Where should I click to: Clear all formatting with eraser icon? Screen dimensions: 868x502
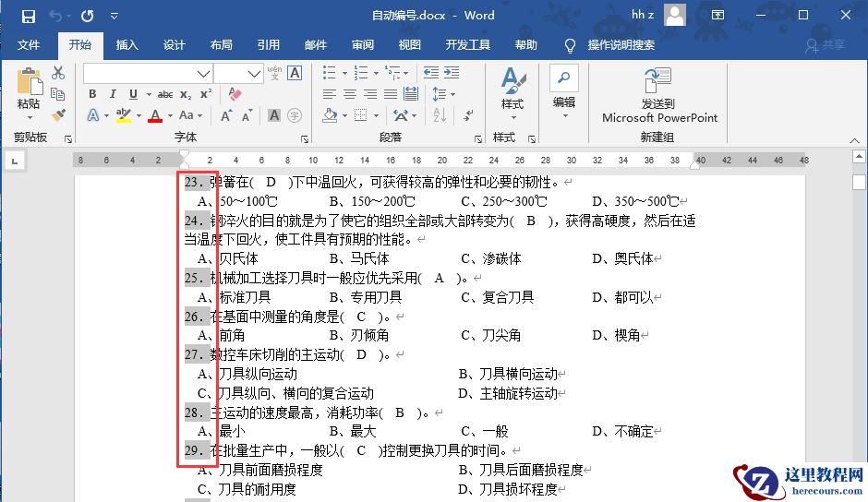click(x=235, y=93)
